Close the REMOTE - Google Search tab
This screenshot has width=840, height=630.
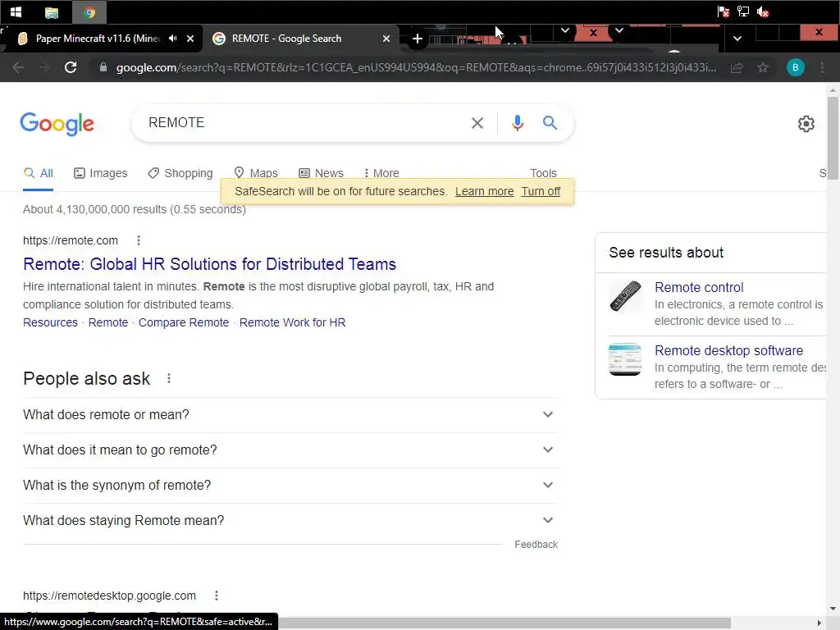point(386,39)
